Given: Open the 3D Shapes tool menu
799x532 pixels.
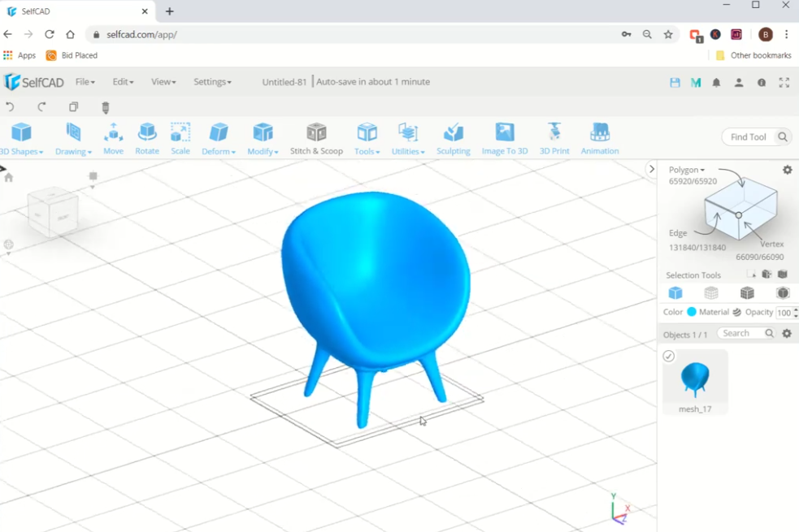Looking at the screenshot, I should click(x=21, y=138).
